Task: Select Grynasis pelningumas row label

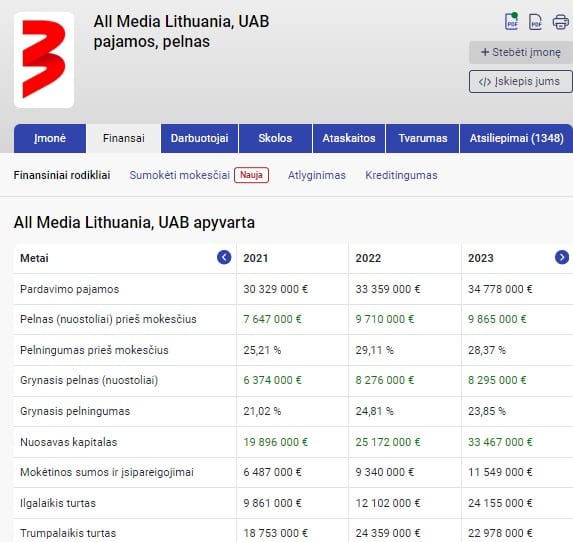Action: click(x=75, y=411)
